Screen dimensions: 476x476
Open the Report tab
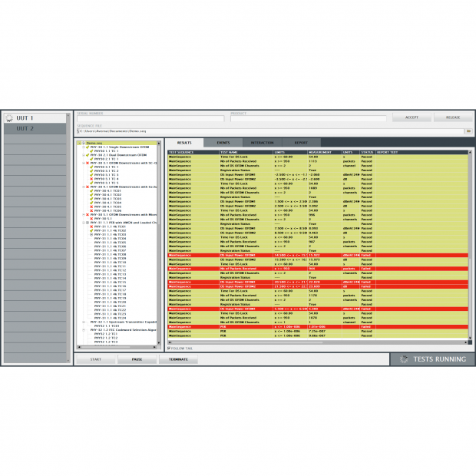pyautogui.click(x=301, y=143)
